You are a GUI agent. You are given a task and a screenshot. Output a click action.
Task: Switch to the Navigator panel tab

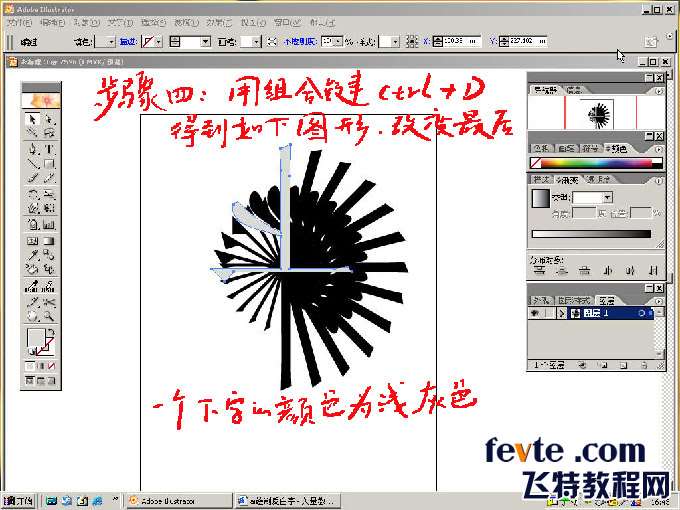[x=545, y=90]
